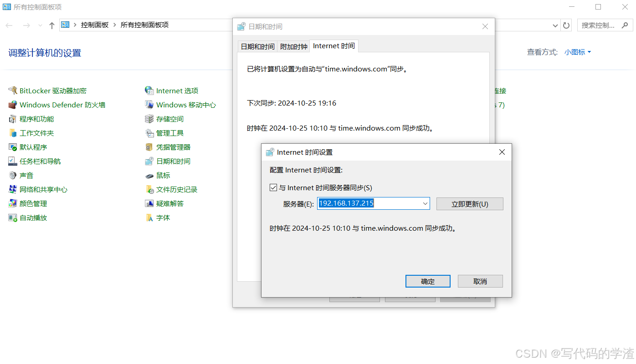This screenshot has width=636, height=364.
Task: Click 所有控制面板项 in address breadcrumb
Action: [144, 25]
